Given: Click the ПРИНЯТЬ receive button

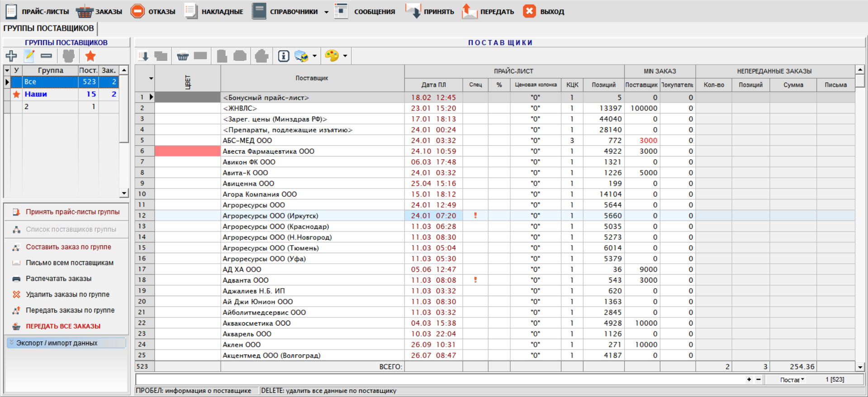Looking at the screenshot, I should [x=430, y=11].
